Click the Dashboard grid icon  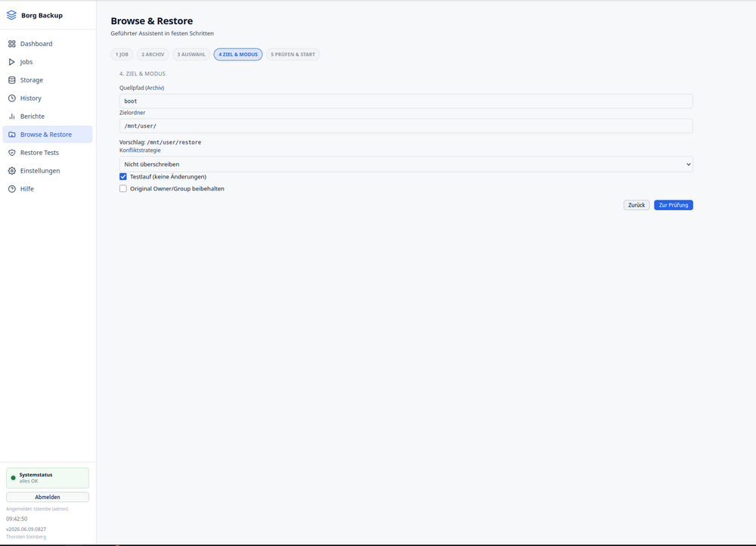(x=12, y=44)
